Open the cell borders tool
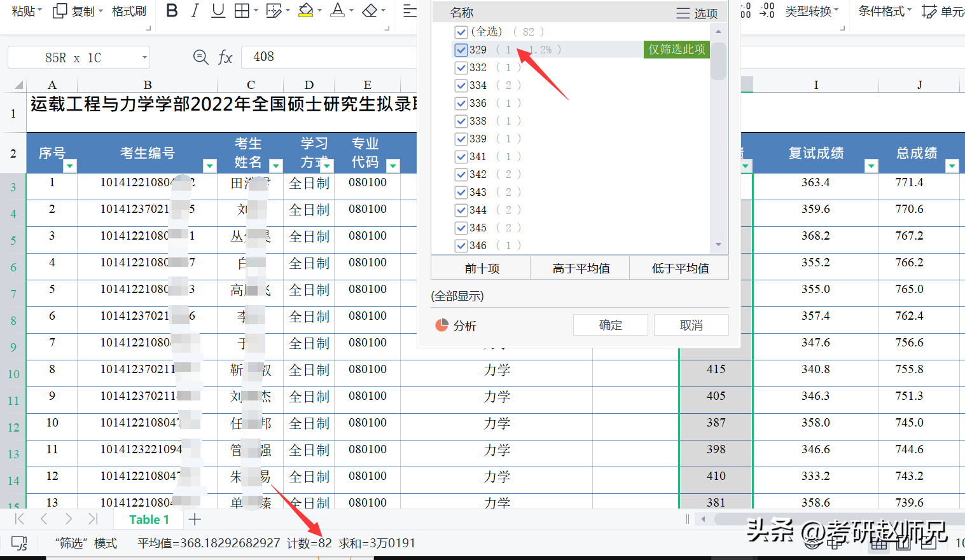Image resolution: width=965 pixels, height=560 pixels. click(x=242, y=11)
